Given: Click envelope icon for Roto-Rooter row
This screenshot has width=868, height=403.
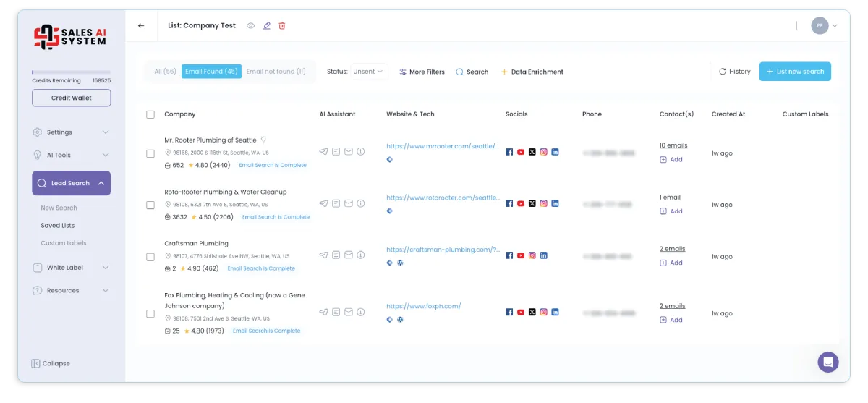Looking at the screenshot, I should (348, 203).
